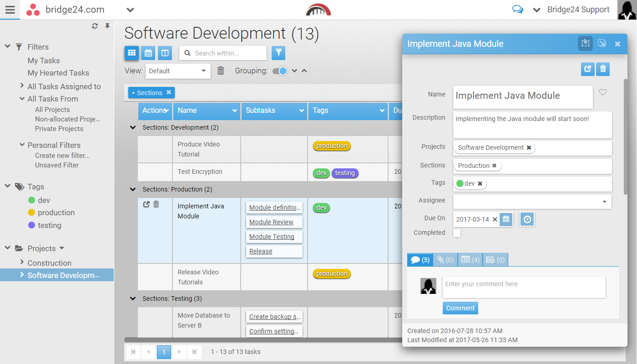Click the pop-out panel icon in header
Screen dimensions: 637x364
602,44
